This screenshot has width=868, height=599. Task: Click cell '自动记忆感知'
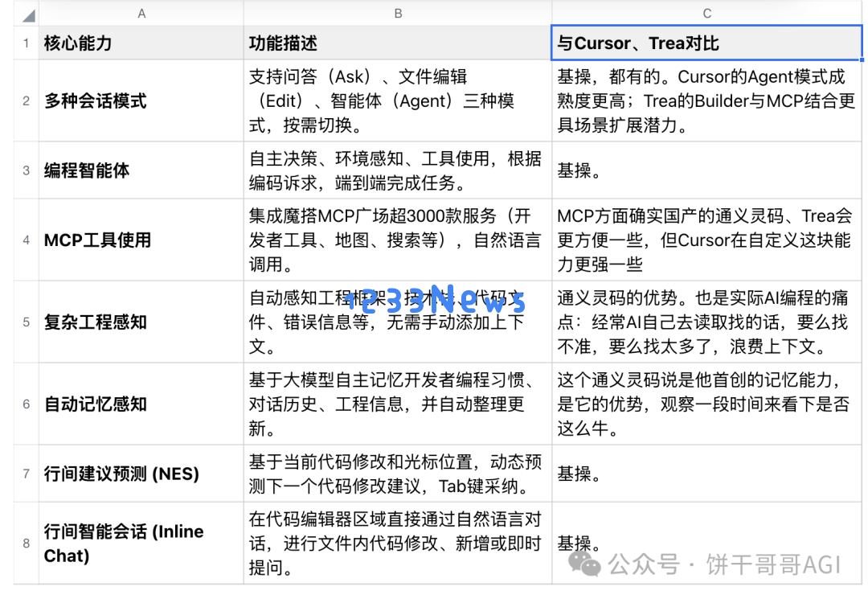tap(141, 404)
